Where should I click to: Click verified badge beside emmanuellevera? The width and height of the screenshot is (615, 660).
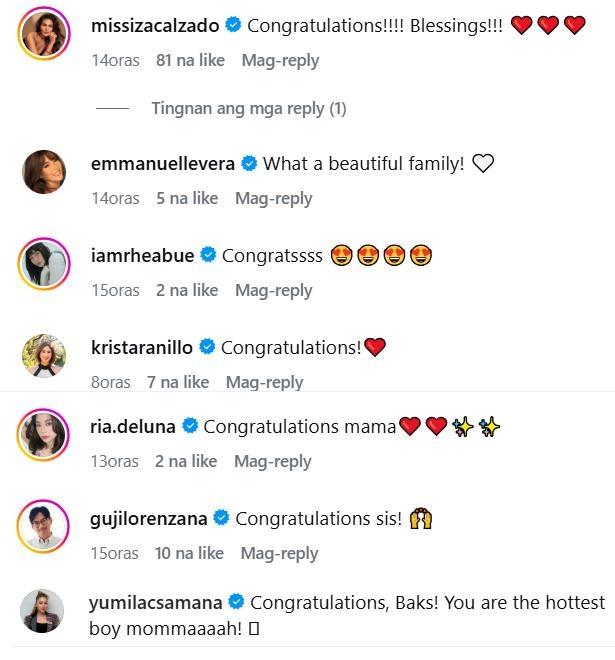[249, 164]
